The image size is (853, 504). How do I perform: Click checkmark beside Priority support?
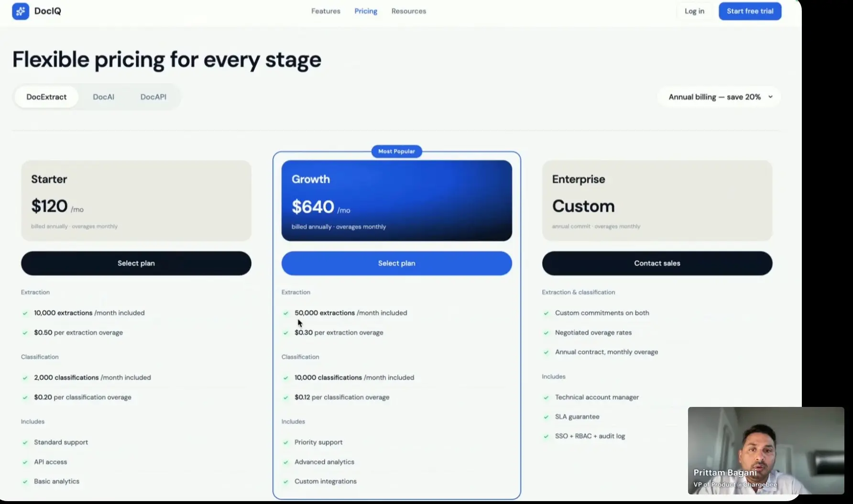285,443
